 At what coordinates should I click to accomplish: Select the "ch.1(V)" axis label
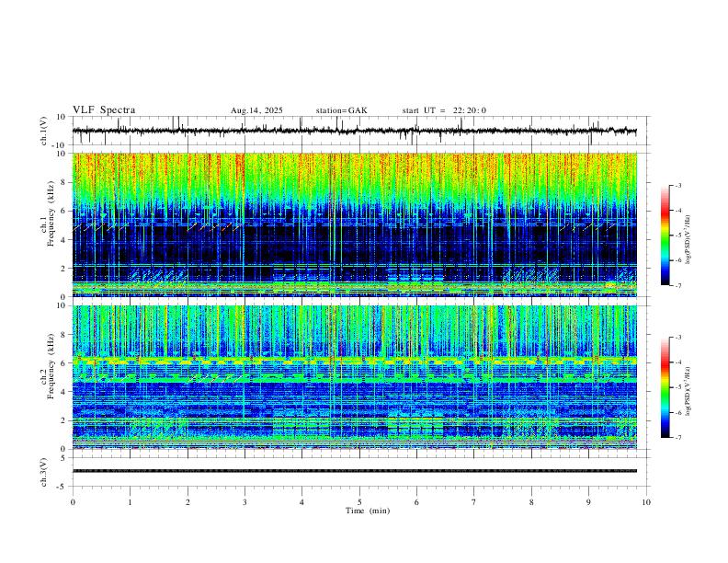click(44, 131)
